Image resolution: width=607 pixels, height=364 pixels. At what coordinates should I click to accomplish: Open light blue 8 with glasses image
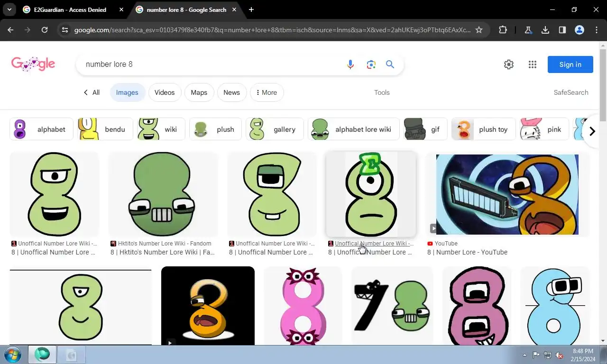pyautogui.click(x=555, y=305)
